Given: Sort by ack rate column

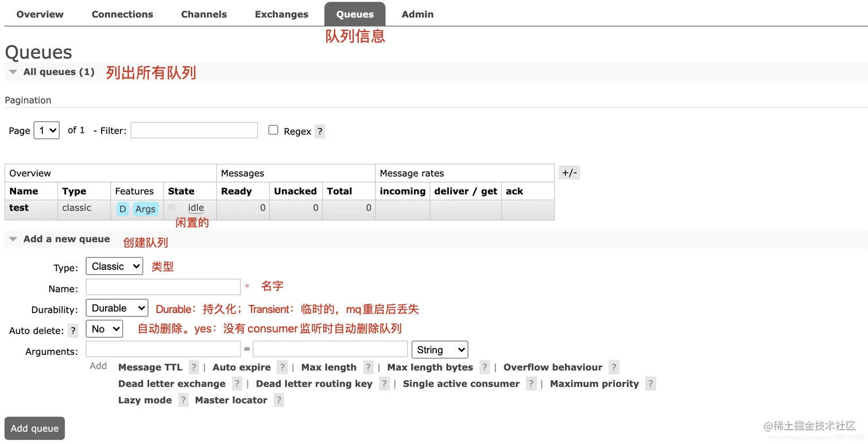Looking at the screenshot, I should 514,191.
